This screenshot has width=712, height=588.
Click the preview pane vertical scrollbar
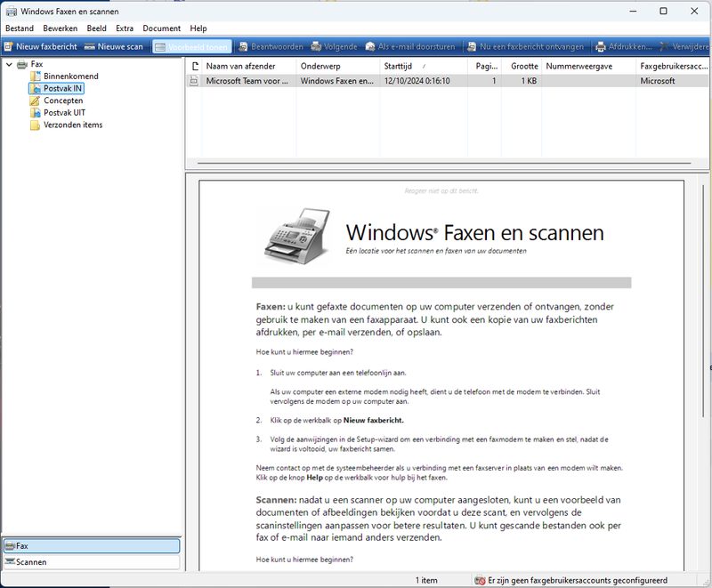(703, 300)
